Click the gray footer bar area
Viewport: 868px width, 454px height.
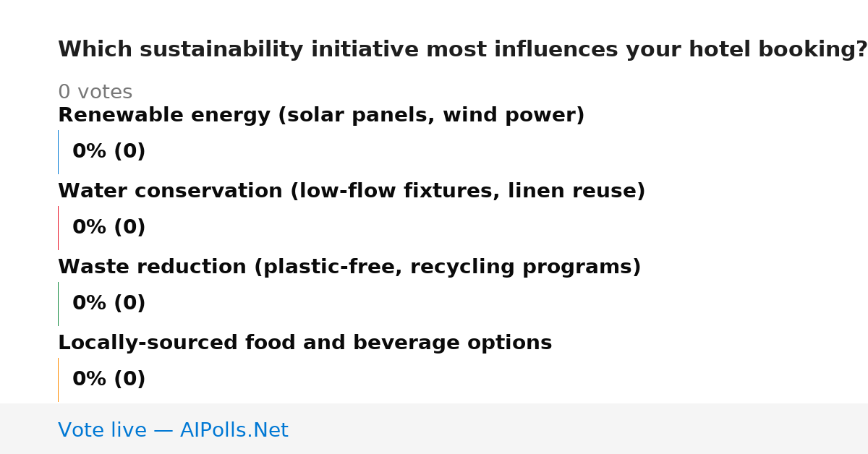(x=434, y=429)
